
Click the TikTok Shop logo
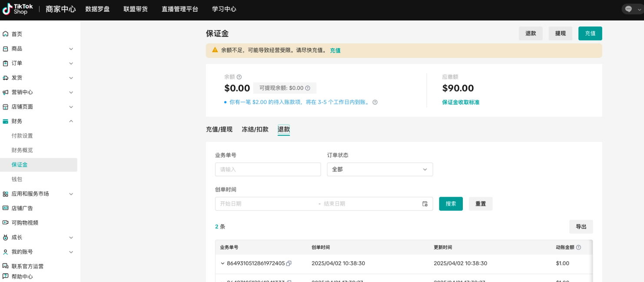click(x=17, y=8)
